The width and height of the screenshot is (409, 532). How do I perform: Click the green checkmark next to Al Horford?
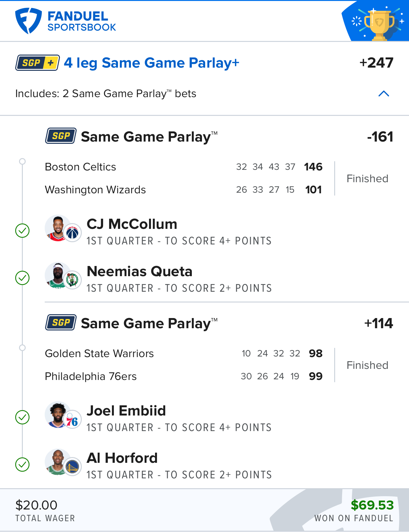click(23, 465)
